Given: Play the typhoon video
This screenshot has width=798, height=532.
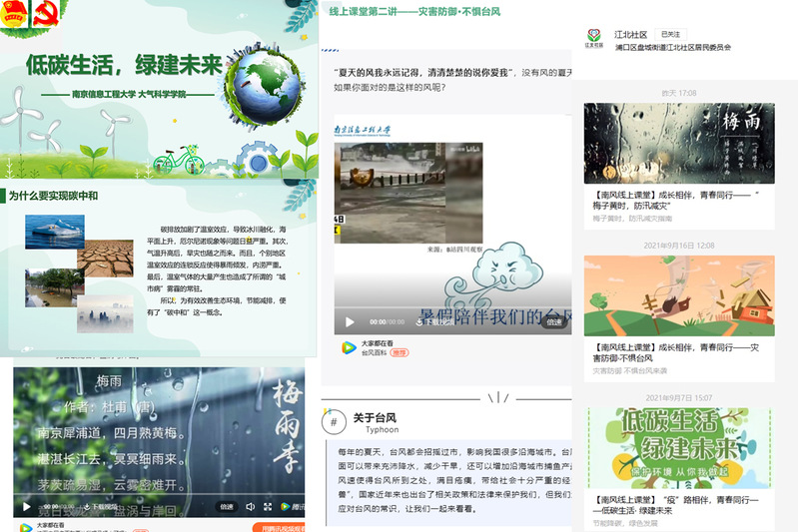Looking at the screenshot, I should (x=350, y=321).
